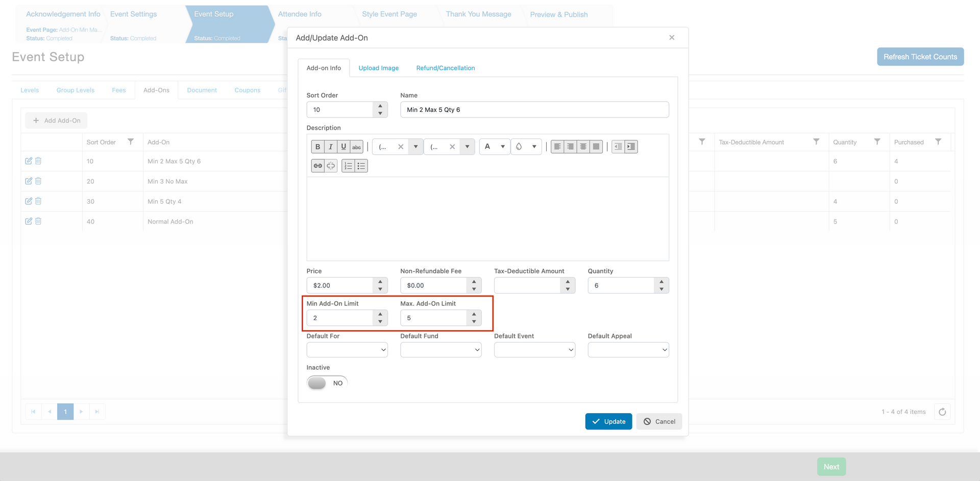Filter the Sort Order column
The width and height of the screenshot is (980, 481).
[131, 142]
